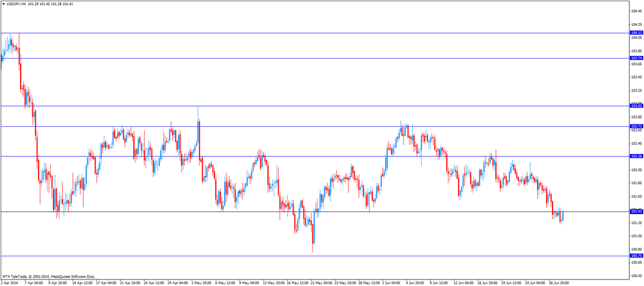Viewport: 644px width, 286px height.
Task: Click the blue 103.02 price label
Action: click(636, 106)
